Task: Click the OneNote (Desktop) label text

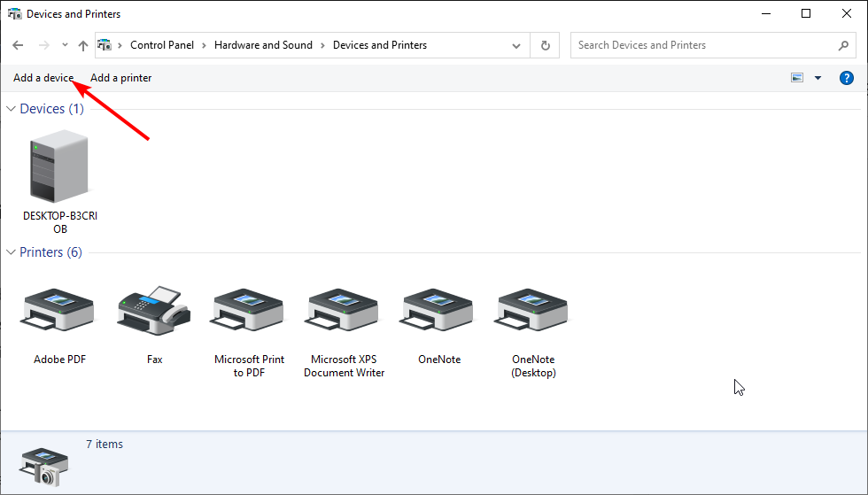Action: click(x=533, y=366)
